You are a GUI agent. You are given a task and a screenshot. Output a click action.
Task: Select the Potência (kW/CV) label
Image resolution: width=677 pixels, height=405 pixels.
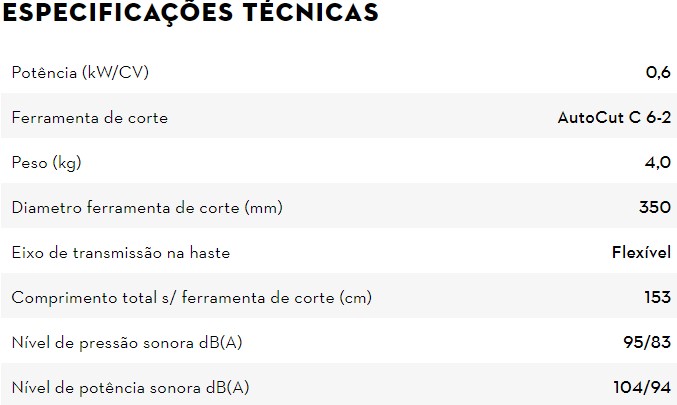click(x=80, y=72)
